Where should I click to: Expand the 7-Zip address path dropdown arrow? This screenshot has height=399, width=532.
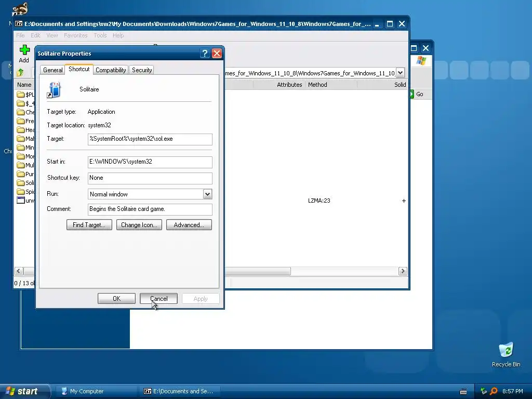click(x=401, y=73)
